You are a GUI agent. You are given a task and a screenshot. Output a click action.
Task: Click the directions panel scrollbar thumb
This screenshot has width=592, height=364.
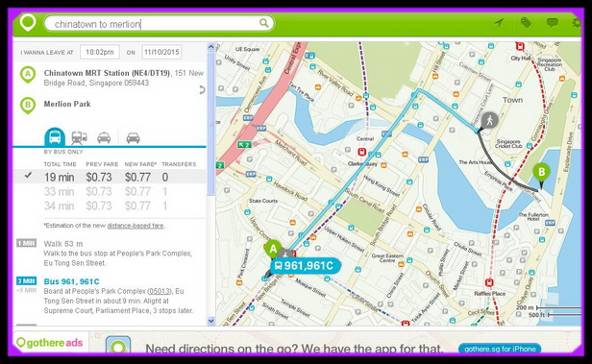pyautogui.click(x=211, y=124)
